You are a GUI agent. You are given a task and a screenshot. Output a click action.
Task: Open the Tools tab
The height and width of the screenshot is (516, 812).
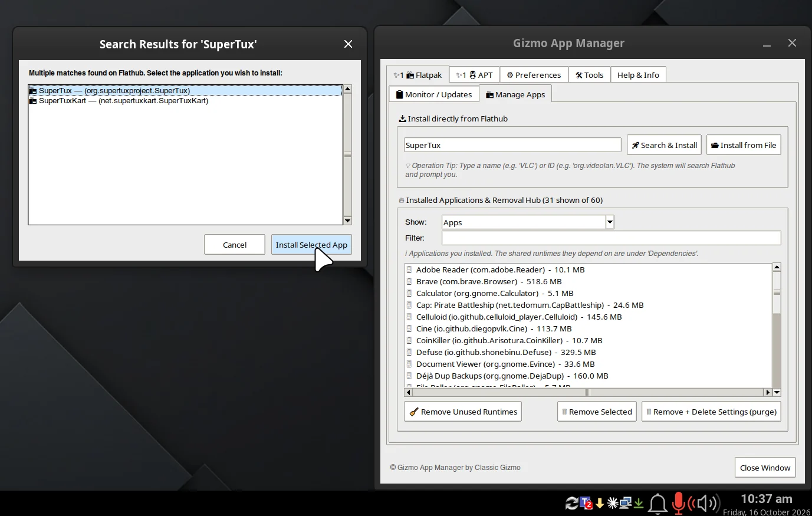point(590,75)
